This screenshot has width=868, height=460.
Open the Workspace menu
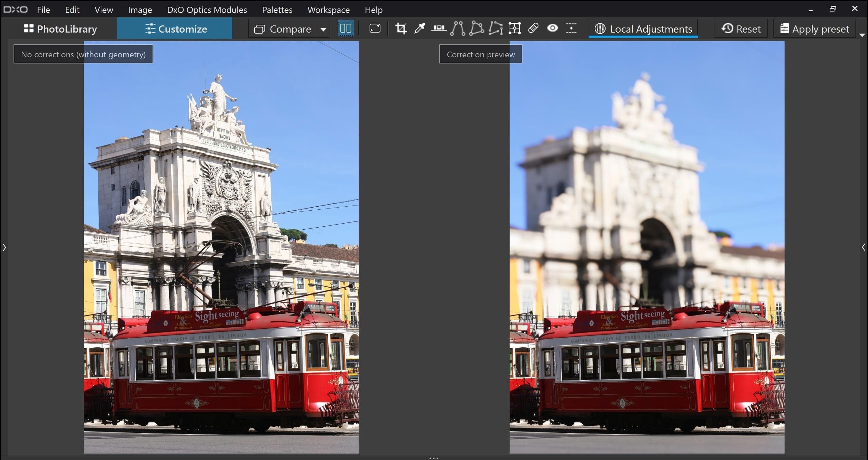(329, 9)
